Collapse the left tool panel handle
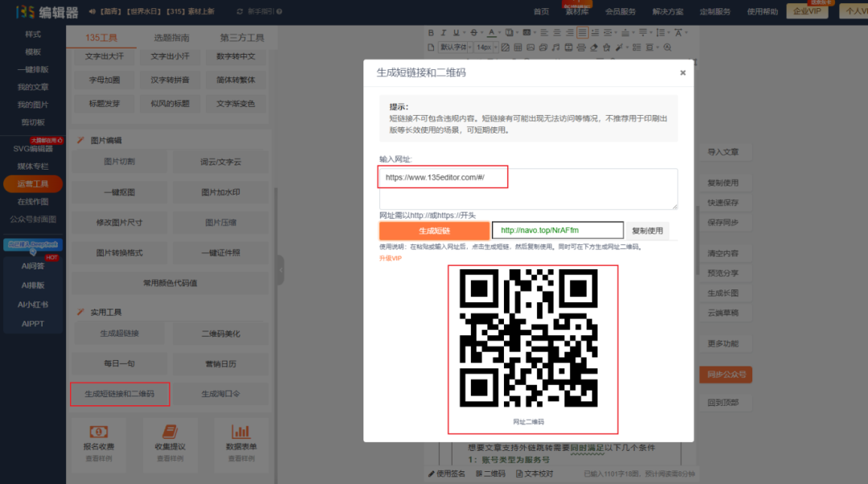Screen dimensions: 868x484 tap(280, 269)
